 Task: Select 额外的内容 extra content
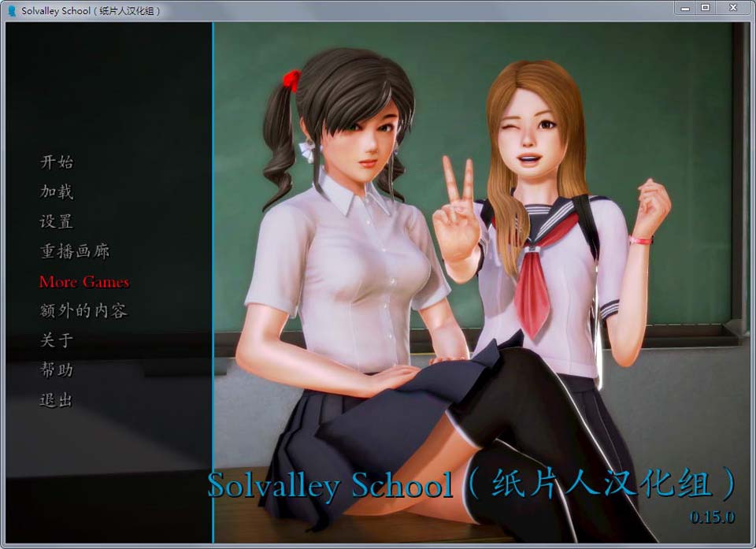83,310
